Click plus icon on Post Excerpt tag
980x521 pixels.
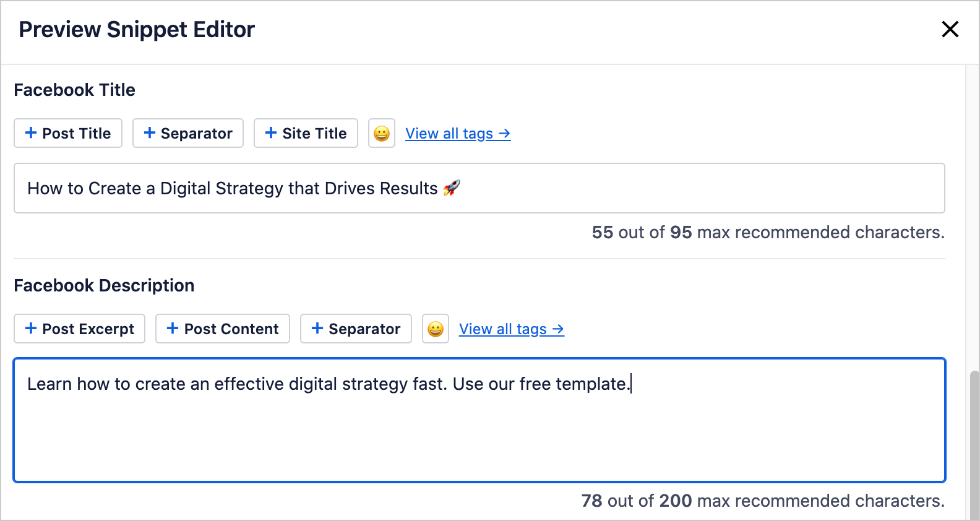pyautogui.click(x=31, y=328)
